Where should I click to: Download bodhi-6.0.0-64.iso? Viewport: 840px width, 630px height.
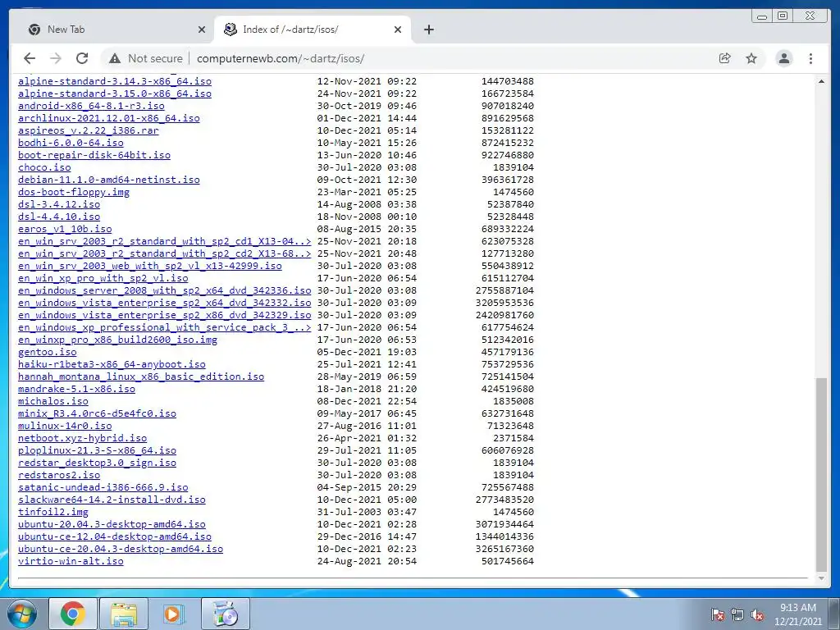pos(71,143)
